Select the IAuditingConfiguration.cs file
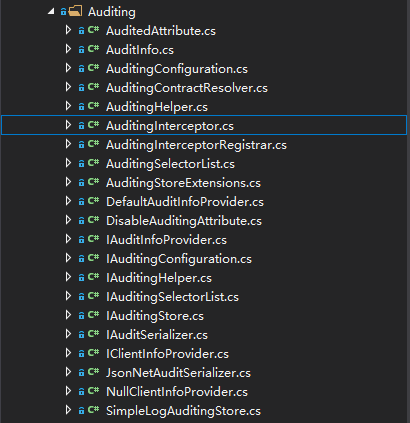 [179, 259]
